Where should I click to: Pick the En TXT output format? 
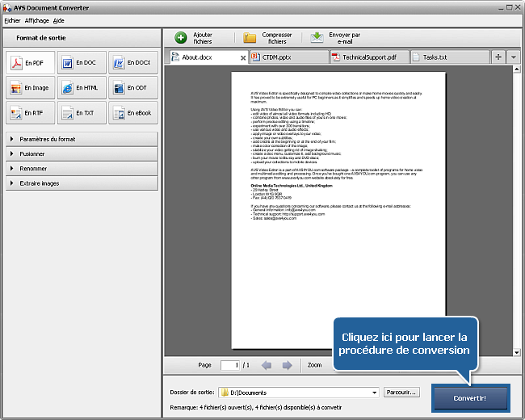coord(82,113)
